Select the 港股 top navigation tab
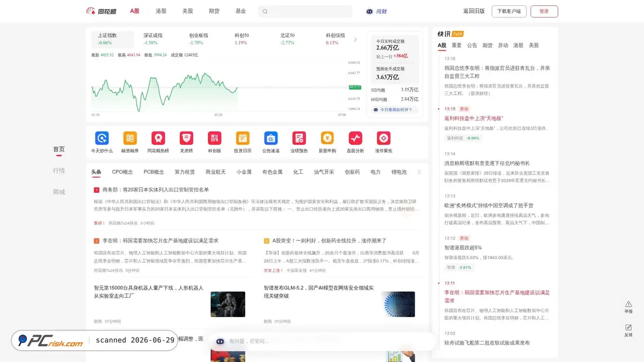Image resolution: width=644 pixels, height=362 pixels. point(161,11)
